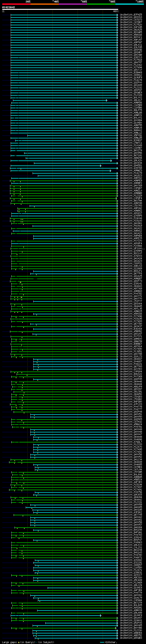Open the UniRef100_Q93YG3 hit
The image size is (146, 644).
pos(131,17)
